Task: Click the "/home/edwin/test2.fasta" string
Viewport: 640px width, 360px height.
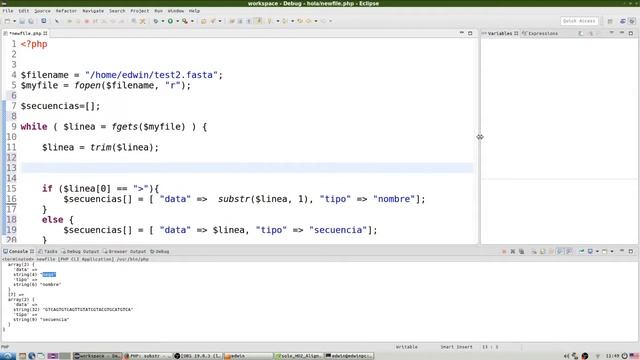Action: [151, 75]
